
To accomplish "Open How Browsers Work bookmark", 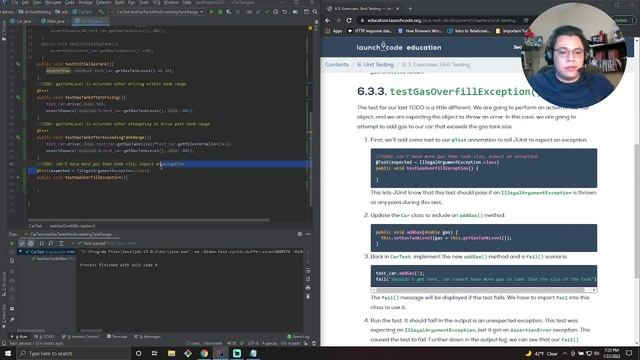I will tap(420, 31).
